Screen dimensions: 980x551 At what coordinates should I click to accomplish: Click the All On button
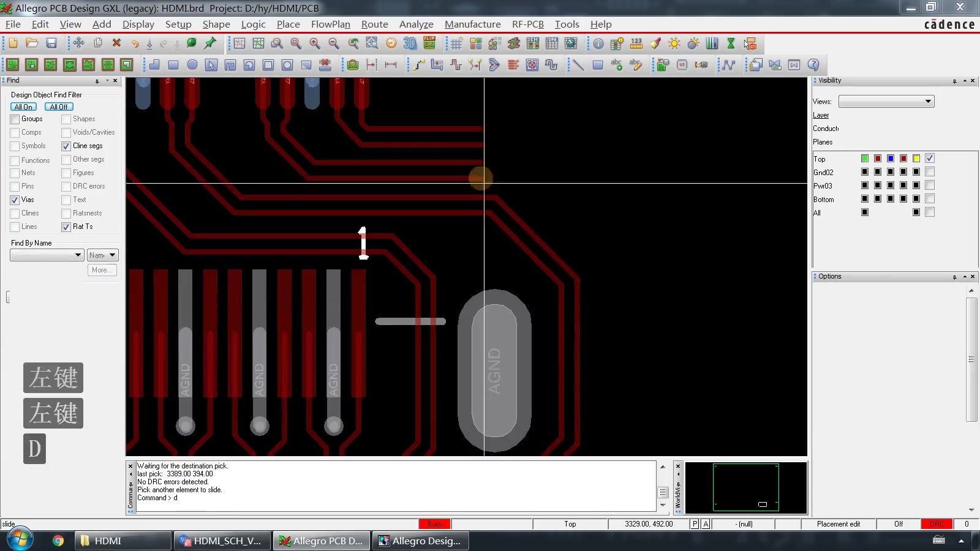coord(23,107)
